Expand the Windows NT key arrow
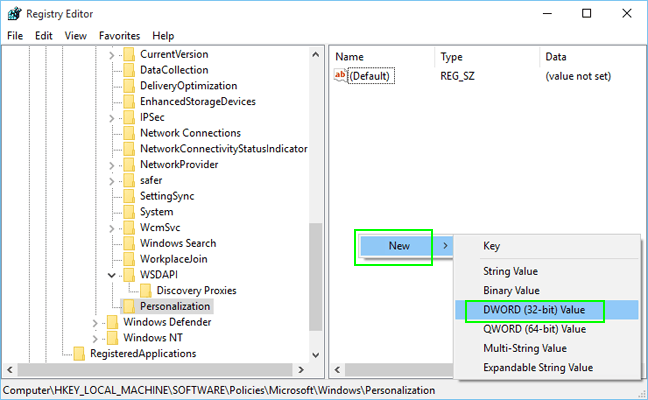 [x=96, y=338]
